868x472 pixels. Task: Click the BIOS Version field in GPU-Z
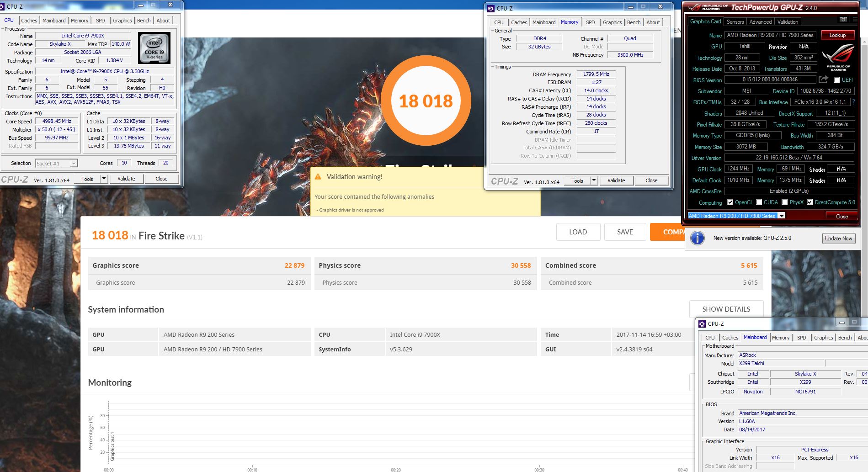pos(770,80)
